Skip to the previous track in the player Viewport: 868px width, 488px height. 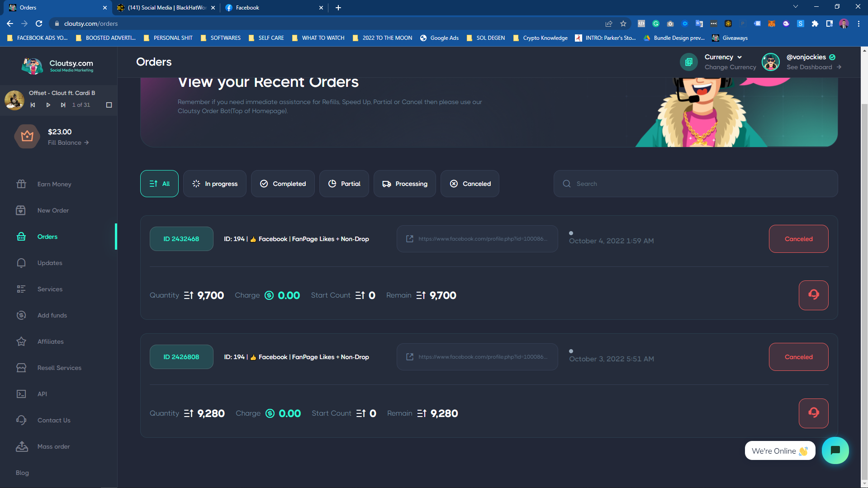[33, 105]
